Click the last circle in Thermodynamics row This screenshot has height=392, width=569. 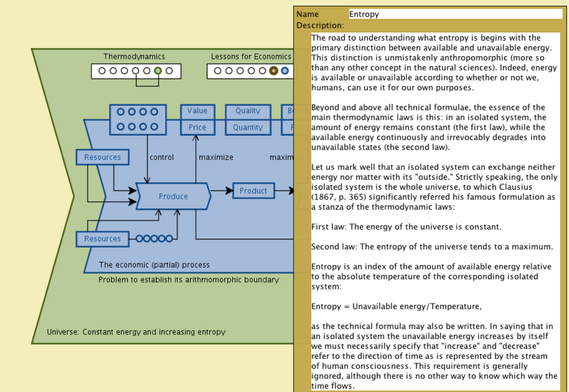click(x=169, y=71)
